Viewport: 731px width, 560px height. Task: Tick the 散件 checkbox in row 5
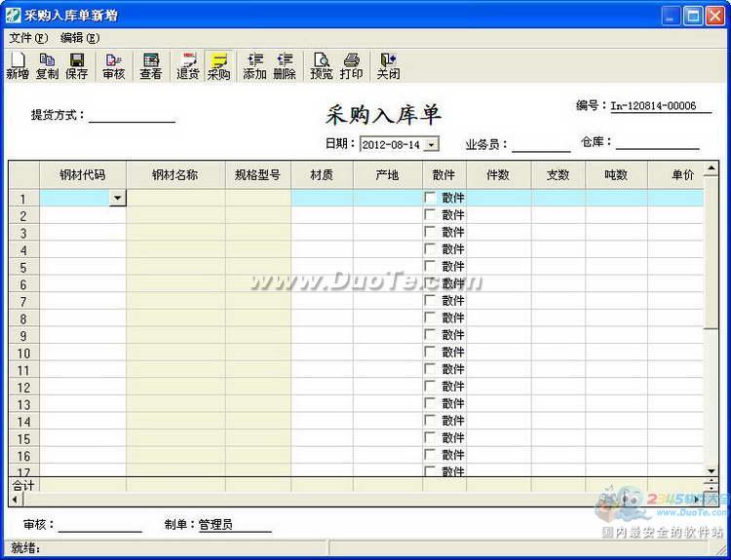(x=430, y=266)
